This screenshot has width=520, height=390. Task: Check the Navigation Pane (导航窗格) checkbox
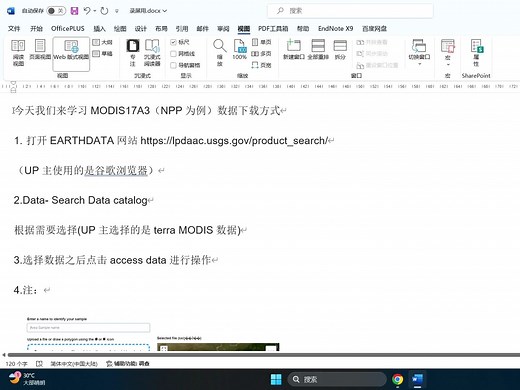[173, 65]
